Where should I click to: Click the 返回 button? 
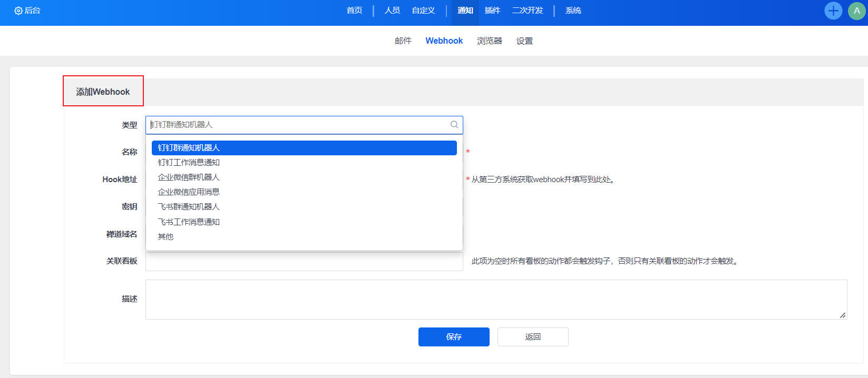(x=532, y=337)
